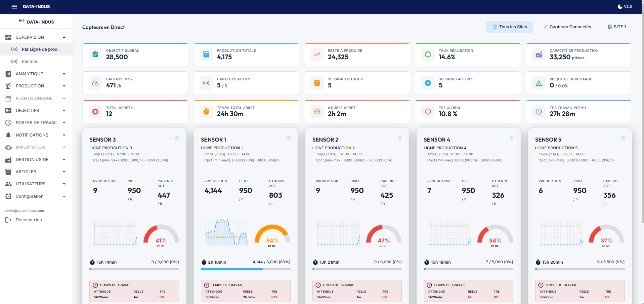Image resolution: width=644 pixels, height=304 pixels.
Task: Click Sensor 1 production progress bar
Action: (x=246, y=269)
